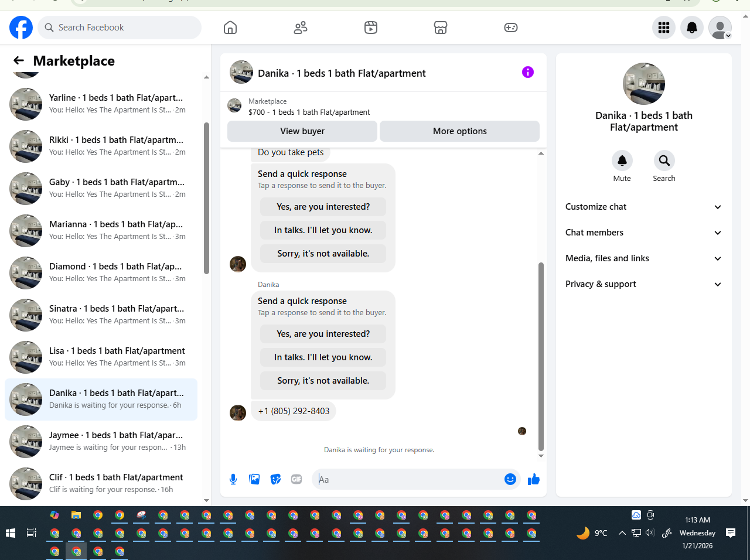Open the Yarline conversation

[101, 104]
